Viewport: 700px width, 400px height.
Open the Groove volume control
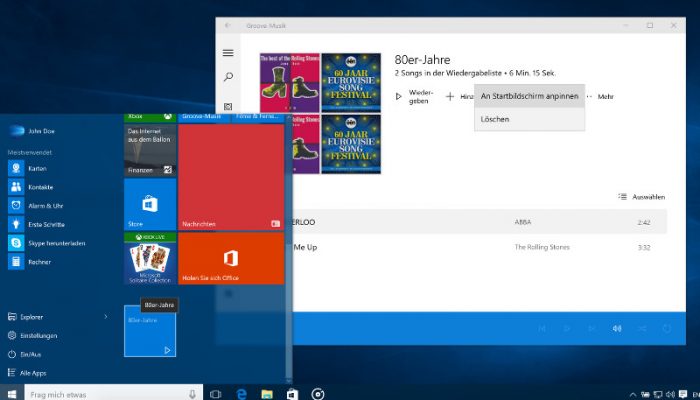click(x=617, y=329)
